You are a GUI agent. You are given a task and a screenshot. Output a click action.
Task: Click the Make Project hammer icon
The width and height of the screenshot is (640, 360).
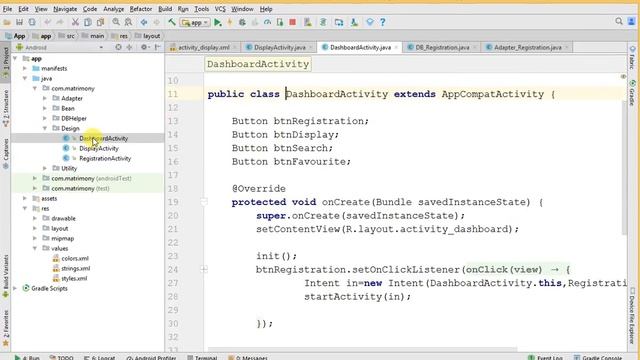172,22
